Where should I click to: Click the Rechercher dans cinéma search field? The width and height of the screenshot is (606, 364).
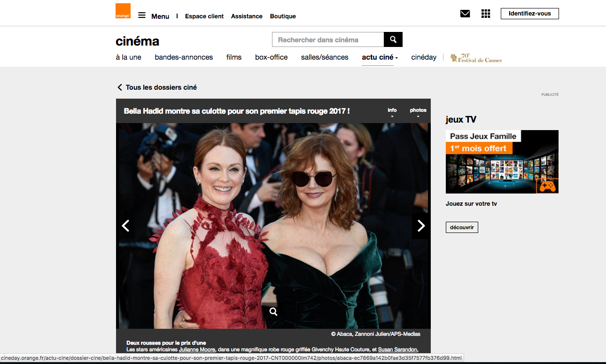pos(328,40)
